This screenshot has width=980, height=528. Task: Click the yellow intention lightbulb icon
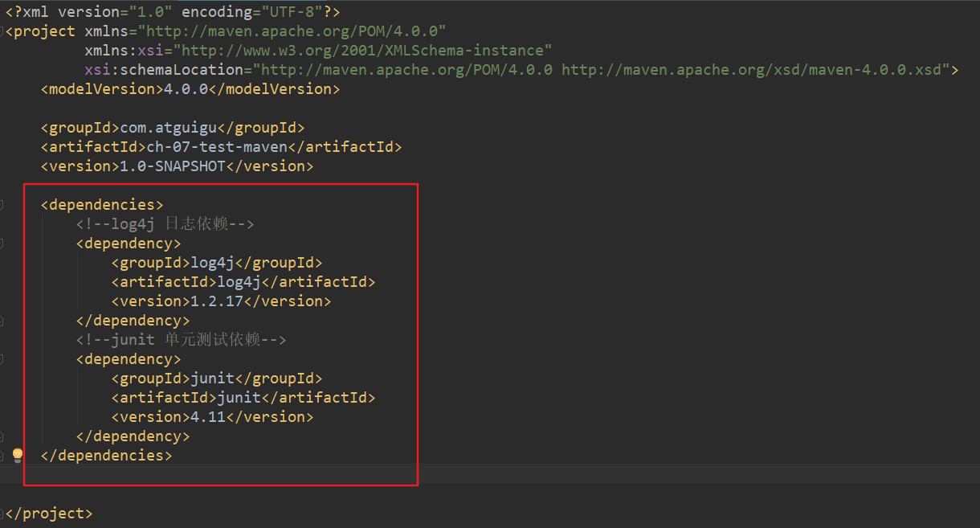tap(18, 455)
